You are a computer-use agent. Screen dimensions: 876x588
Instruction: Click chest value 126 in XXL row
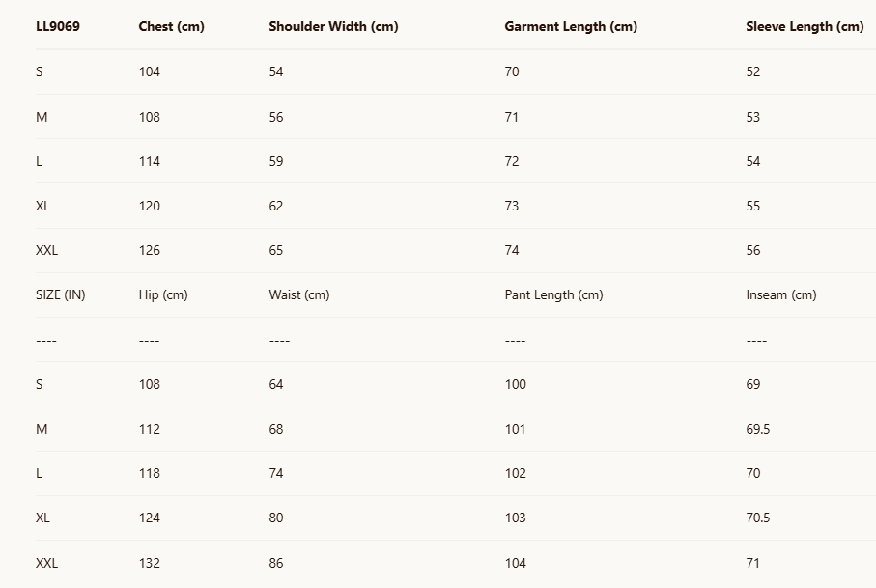pyautogui.click(x=150, y=251)
